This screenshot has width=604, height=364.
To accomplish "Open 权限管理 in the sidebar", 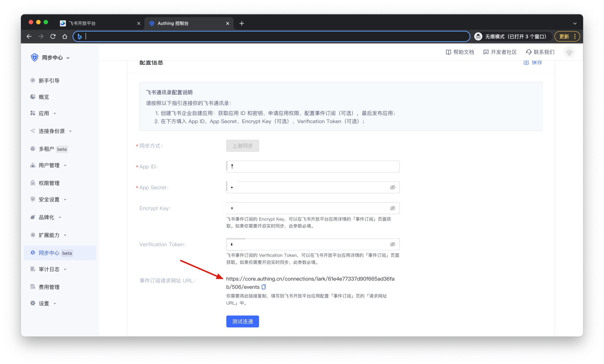I will pyautogui.click(x=49, y=183).
